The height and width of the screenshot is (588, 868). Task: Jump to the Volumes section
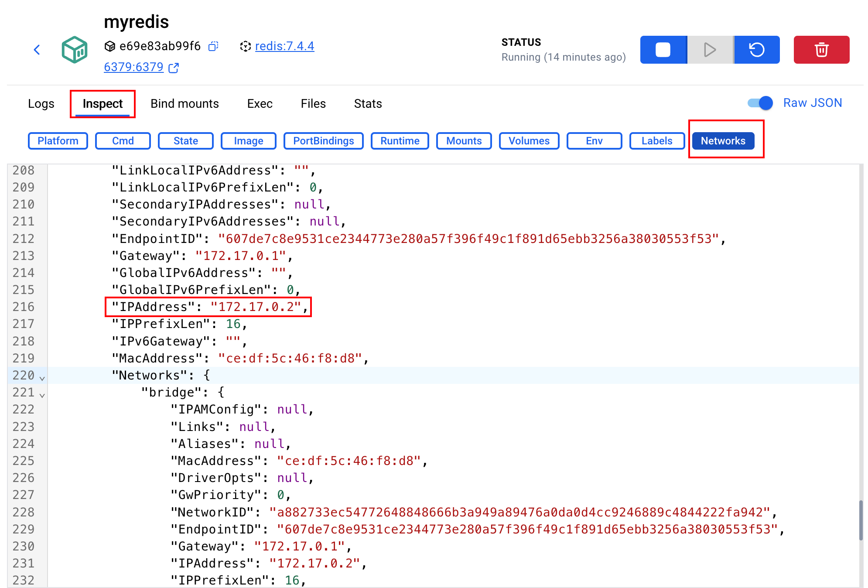pyautogui.click(x=529, y=141)
